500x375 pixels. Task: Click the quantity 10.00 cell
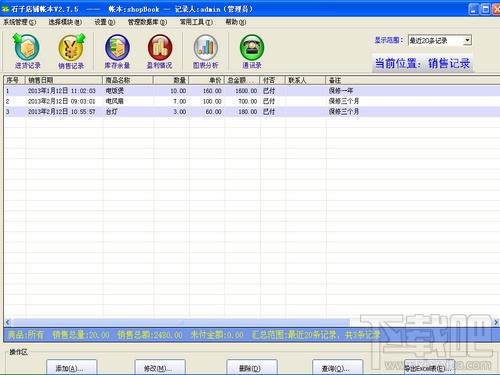[178, 91]
